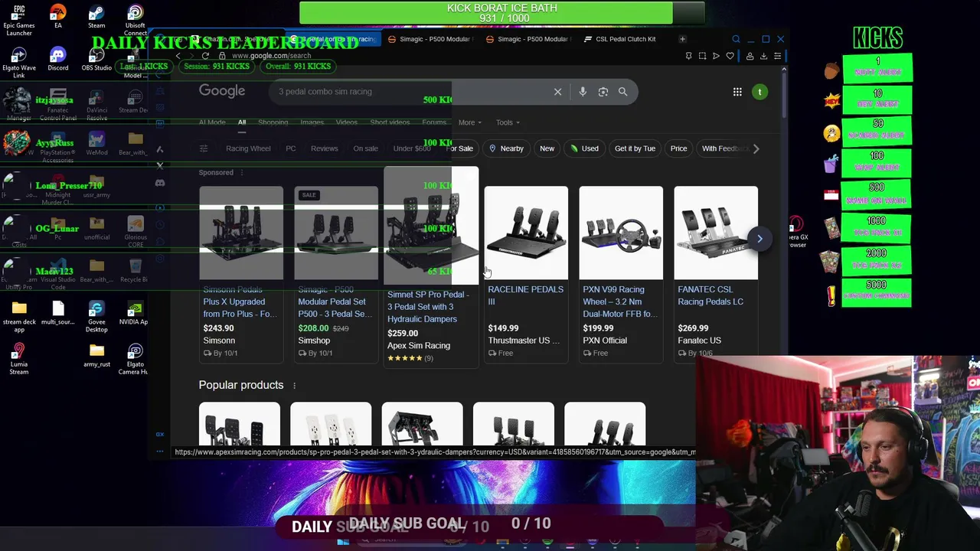Start Google voice search with the microphone
This screenshot has width=980, height=551.
pos(583,92)
